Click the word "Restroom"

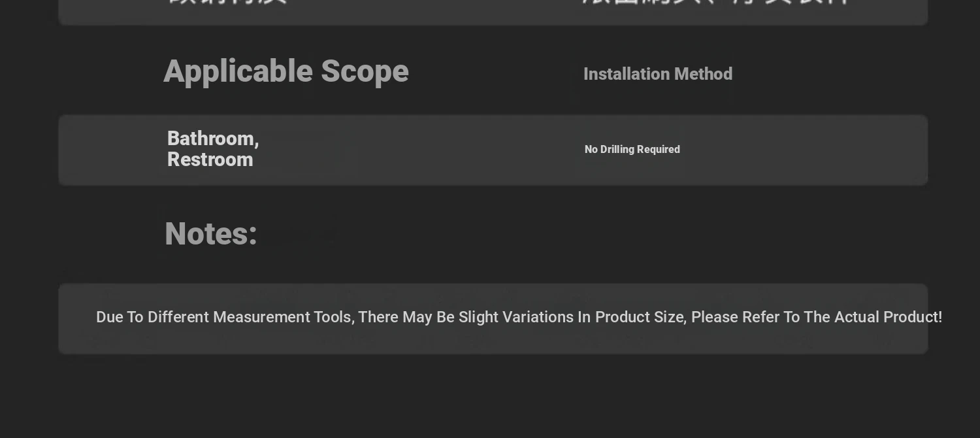pos(210,160)
